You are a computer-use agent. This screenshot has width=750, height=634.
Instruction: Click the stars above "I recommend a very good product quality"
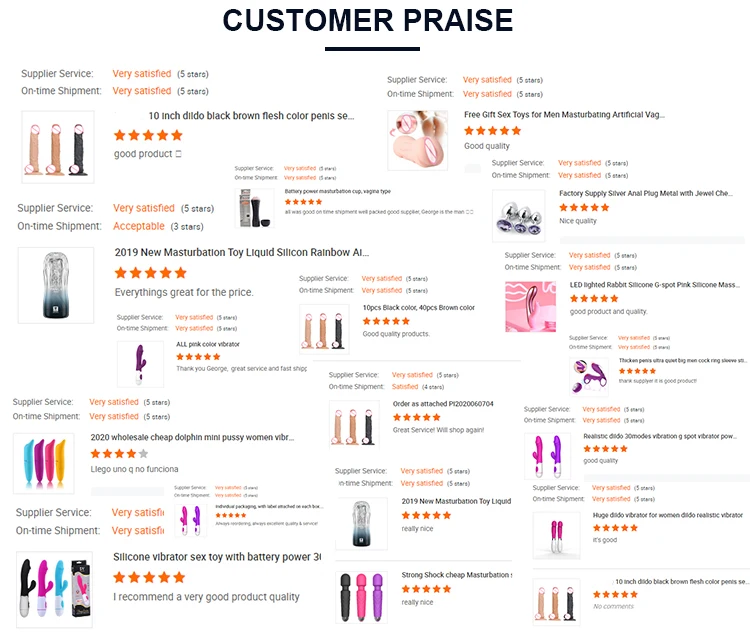click(x=148, y=577)
